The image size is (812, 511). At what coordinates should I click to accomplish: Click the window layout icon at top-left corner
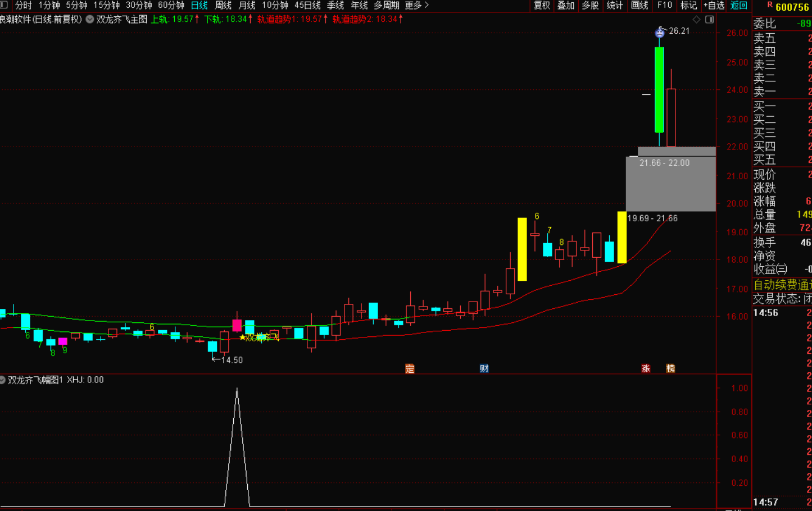point(4,5)
